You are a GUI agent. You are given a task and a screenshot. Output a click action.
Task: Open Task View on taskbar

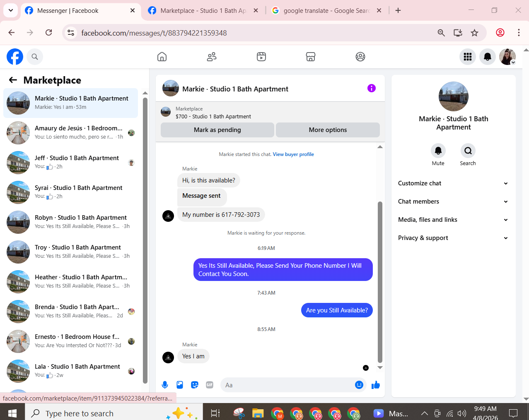[x=215, y=413]
